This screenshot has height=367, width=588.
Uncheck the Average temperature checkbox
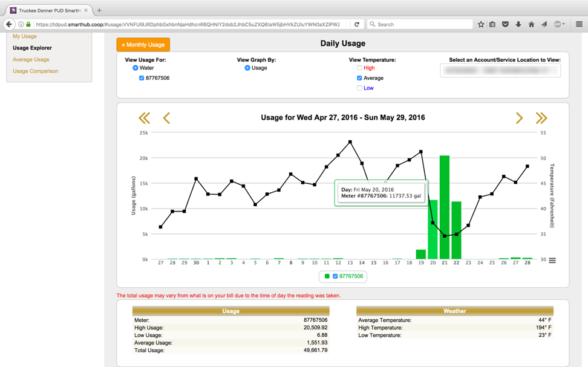(x=359, y=78)
